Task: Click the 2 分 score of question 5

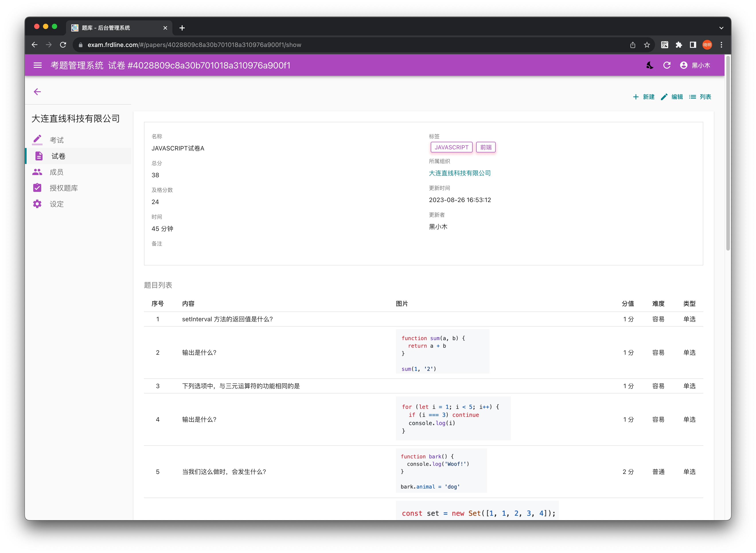Action: (628, 472)
